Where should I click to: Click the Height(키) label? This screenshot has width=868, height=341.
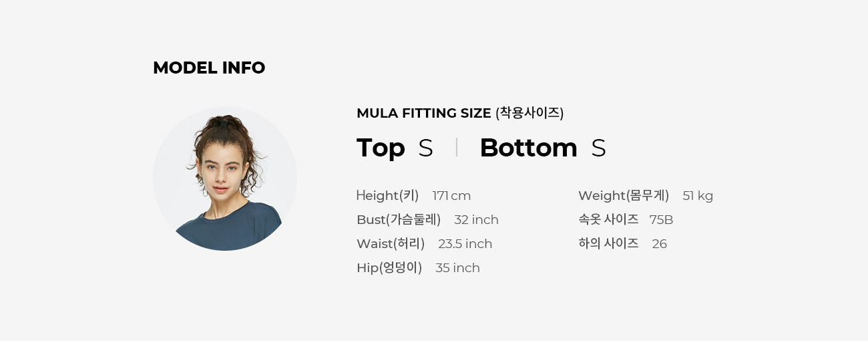pos(388,196)
